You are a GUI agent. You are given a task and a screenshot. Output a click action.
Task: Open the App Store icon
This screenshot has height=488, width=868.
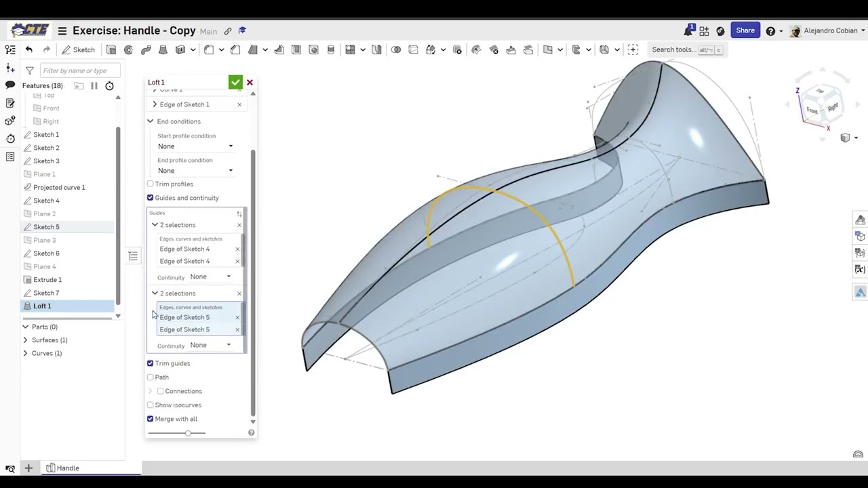tap(705, 30)
